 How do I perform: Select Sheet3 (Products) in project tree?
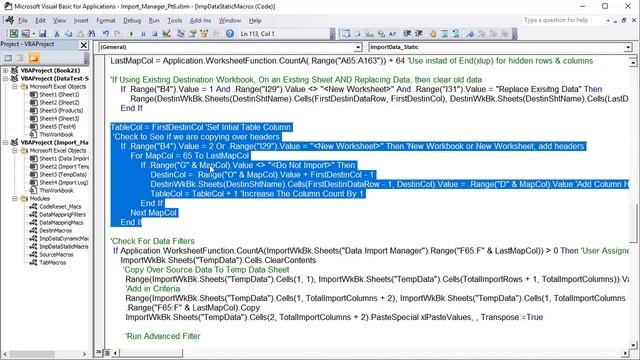coord(61,111)
